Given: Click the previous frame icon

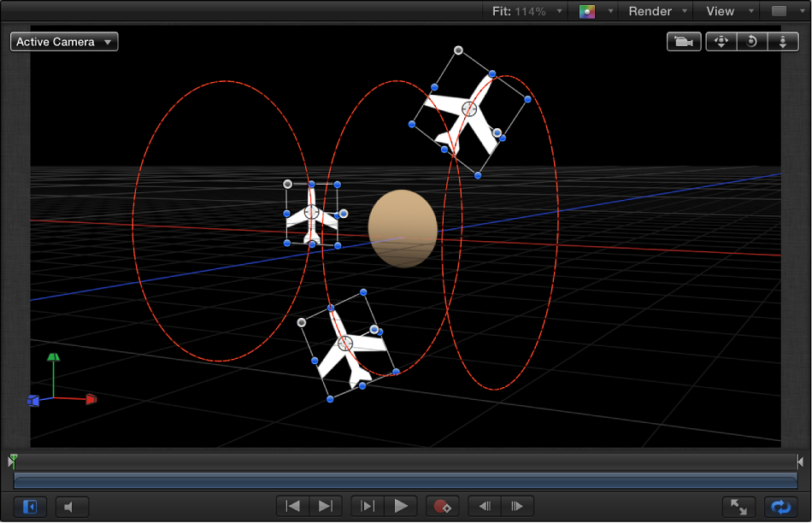Looking at the screenshot, I should [484, 506].
